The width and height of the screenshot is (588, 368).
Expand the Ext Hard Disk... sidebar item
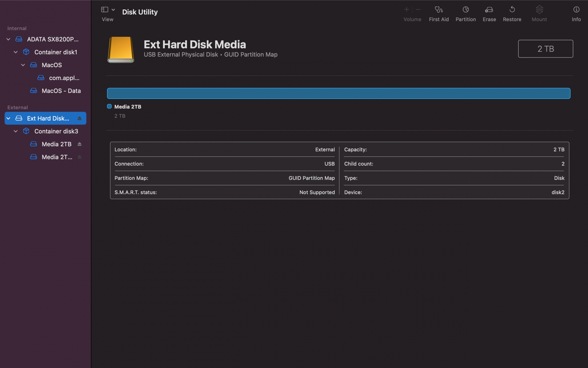[9, 118]
